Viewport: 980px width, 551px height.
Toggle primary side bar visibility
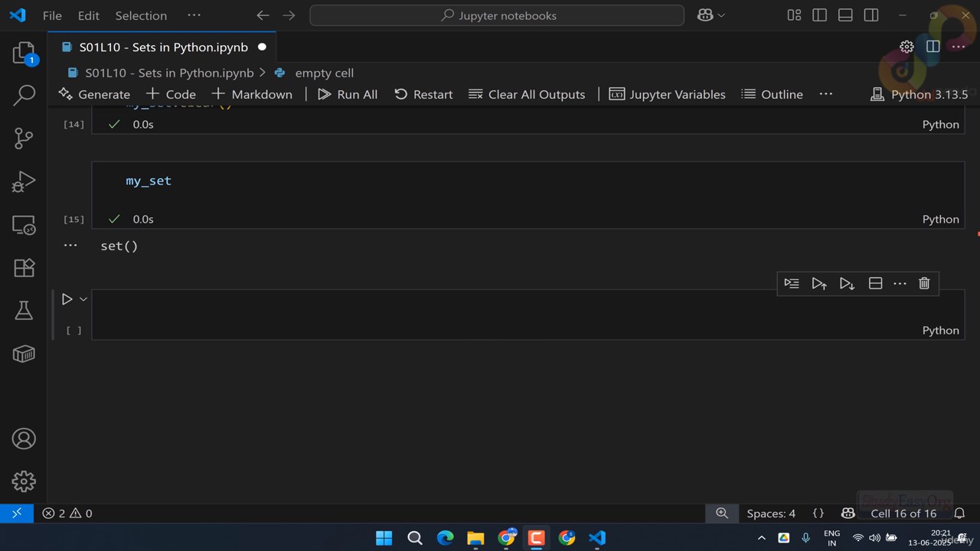point(819,15)
